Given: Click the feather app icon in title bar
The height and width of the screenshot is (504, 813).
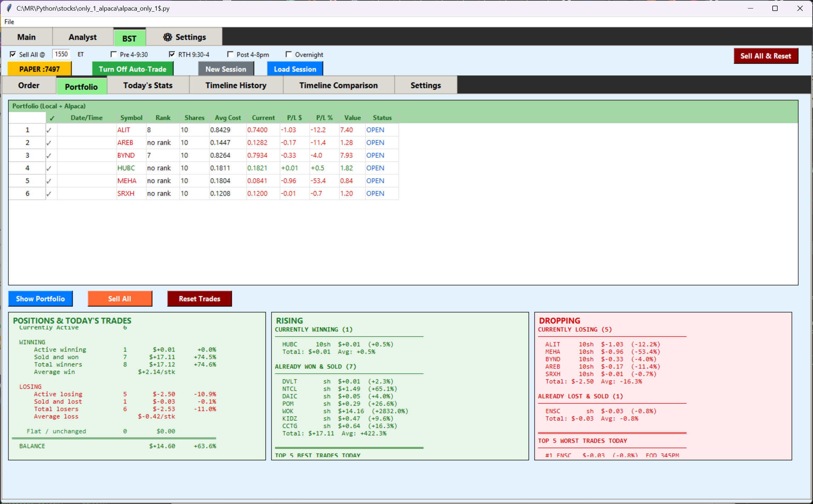Looking at the screenshot, I should pos(9,8).
